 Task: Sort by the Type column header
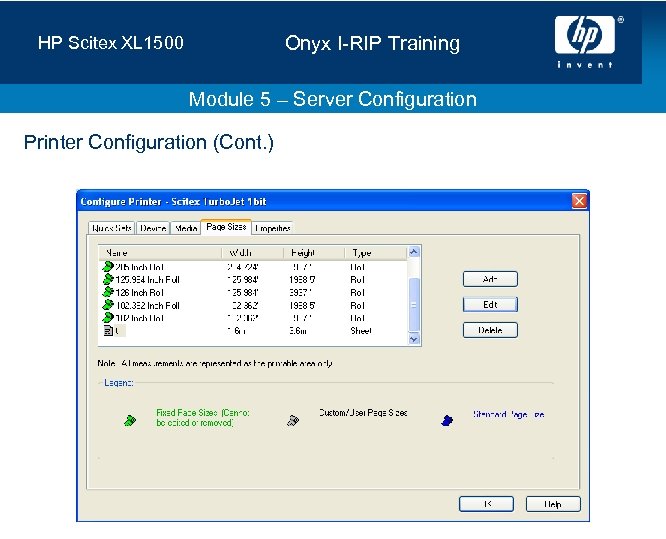375,253
